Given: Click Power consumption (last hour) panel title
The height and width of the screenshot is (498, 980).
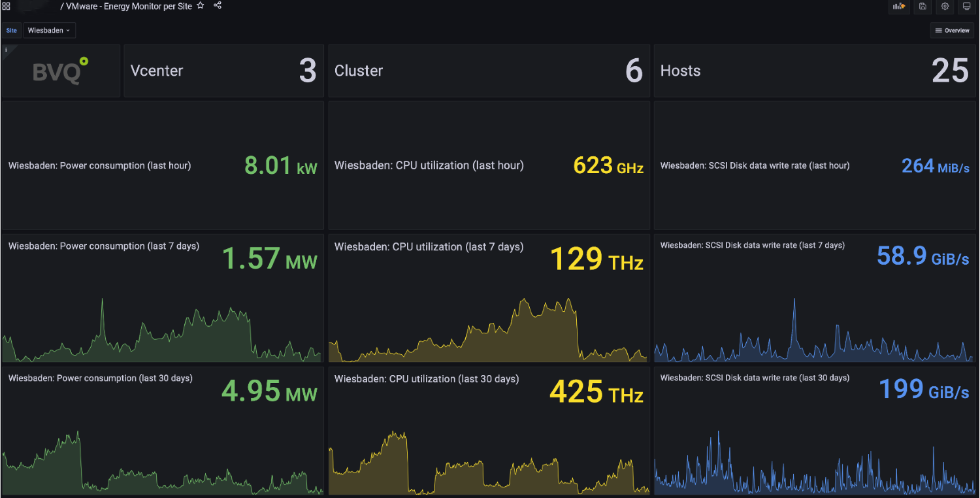Looking at the screenshot, I should [100, 166].
